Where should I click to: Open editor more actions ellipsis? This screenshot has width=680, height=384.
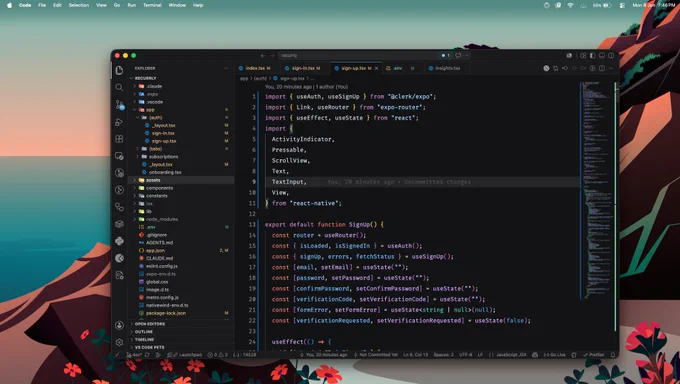[611, 68]
